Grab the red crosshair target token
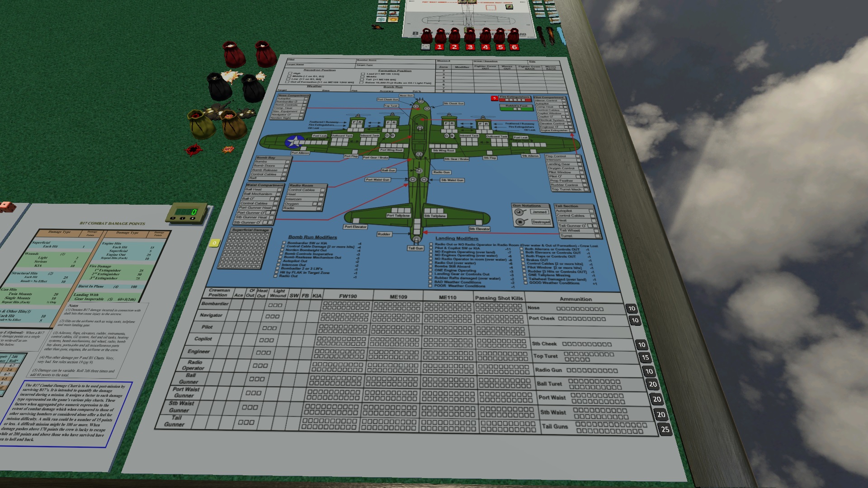Viewport: 868px width, 488px height. (194, 150)
